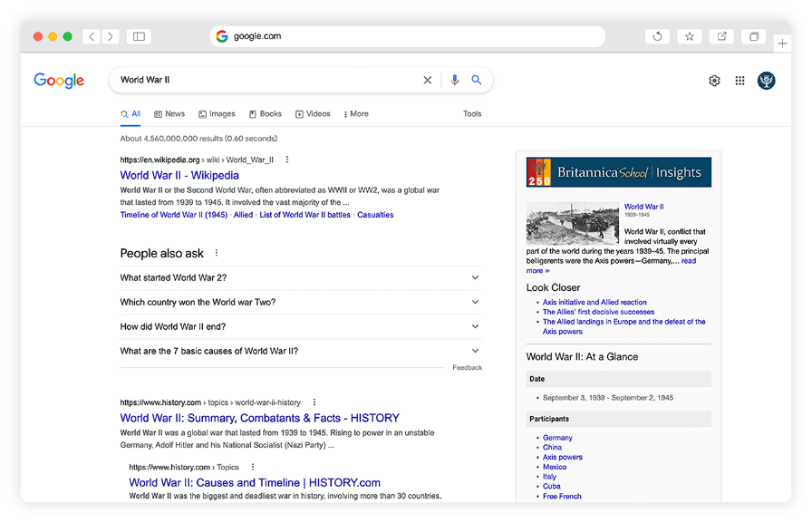Image resolution: width=812 pixels, height=523 pixels.
Task: Open the 'Casualties' sitelink
Action: (375, 215)
